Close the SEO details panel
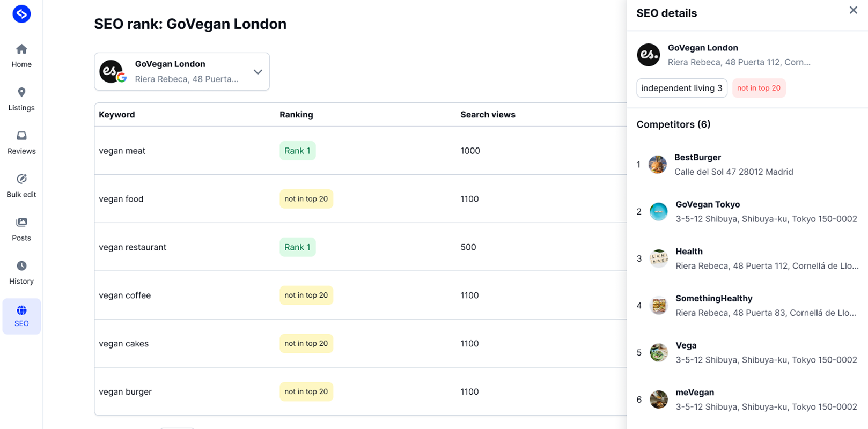 [x=853, y=10]
